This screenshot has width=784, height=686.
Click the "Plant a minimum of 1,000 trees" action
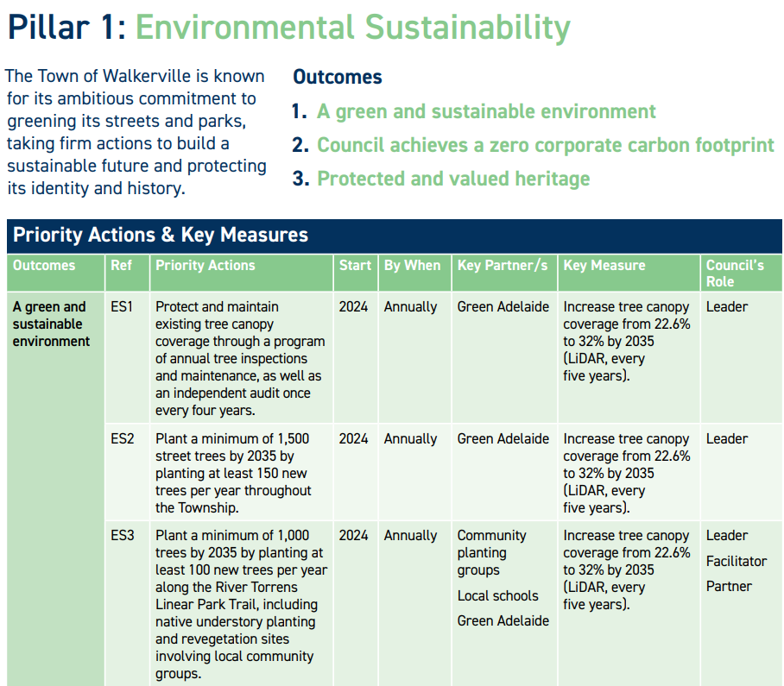pyautogui.click(x=241, y=605)
